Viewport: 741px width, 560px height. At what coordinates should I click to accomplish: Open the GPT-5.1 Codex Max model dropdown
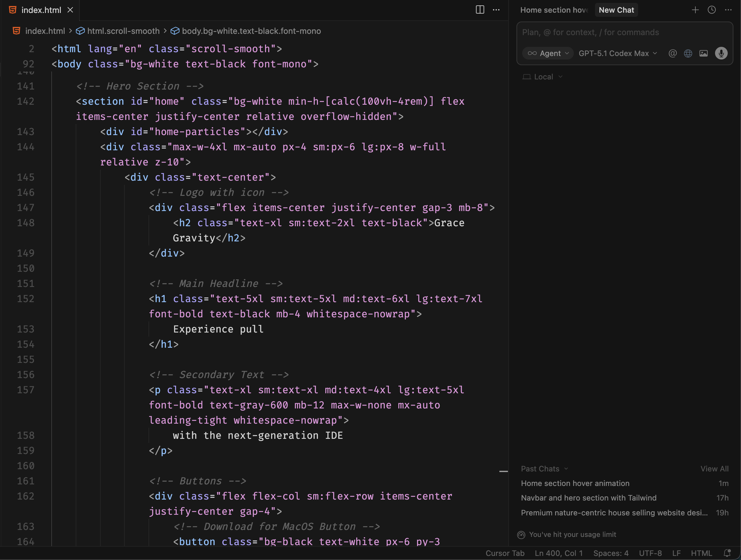(x=617, y=53)
